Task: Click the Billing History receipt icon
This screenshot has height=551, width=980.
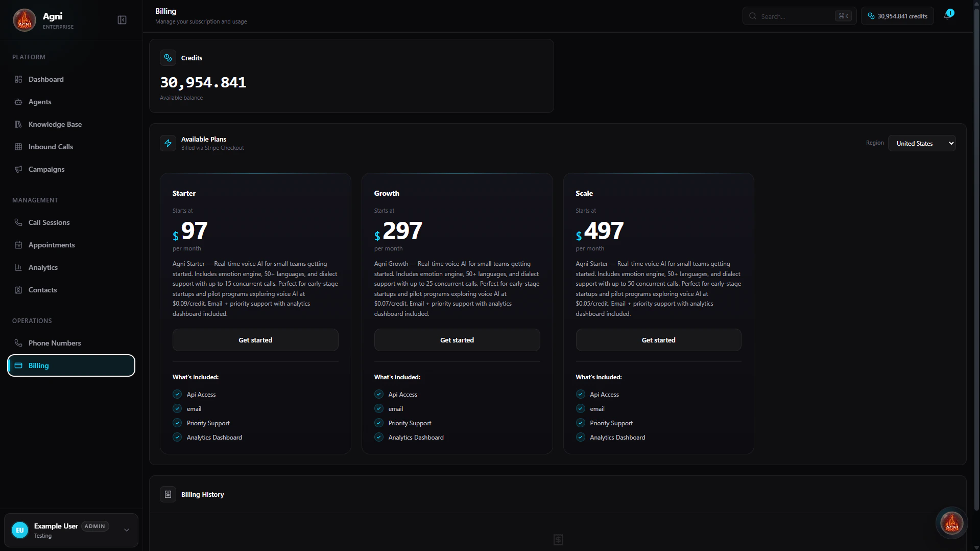Action: [168, 494]
